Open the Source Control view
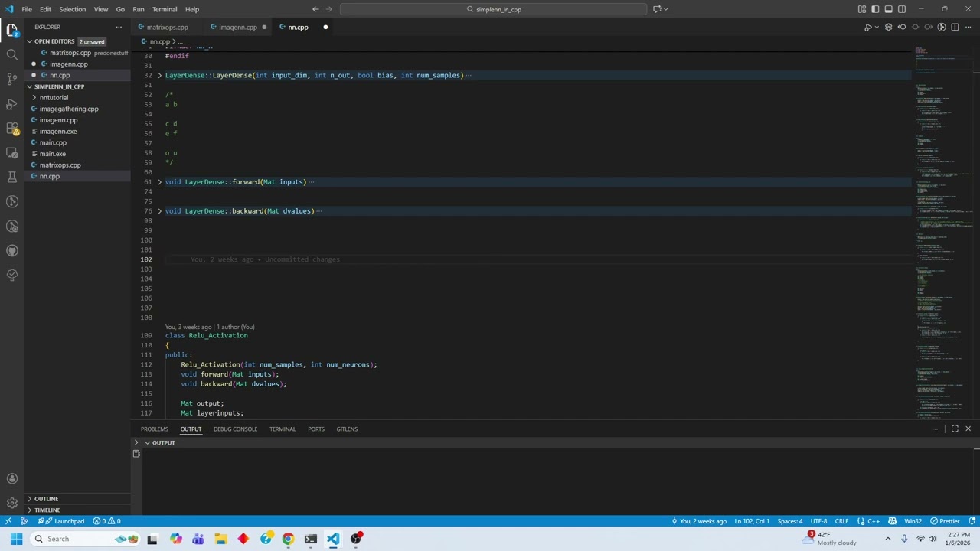The image size is (980, 551). [11, 79]
